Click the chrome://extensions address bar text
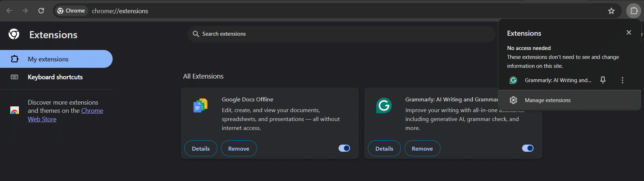The height and width of the screenshot is (181, 644). (120, 11)
